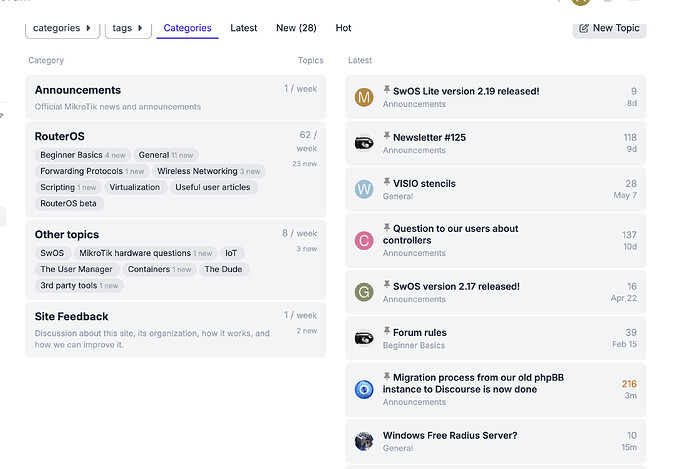Image resolution: width=690 pixels, height=469 pixels.
Task: Click the pink C avatar on controllers question
Action: click(364, 241)
